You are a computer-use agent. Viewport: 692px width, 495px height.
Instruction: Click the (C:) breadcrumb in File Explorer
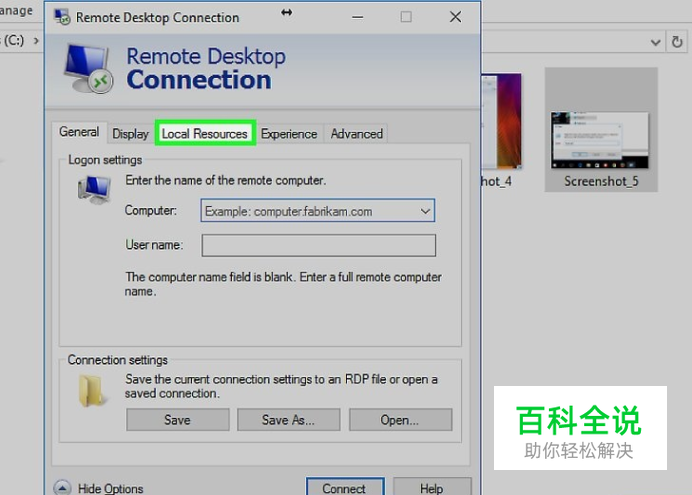click(14, 41)
